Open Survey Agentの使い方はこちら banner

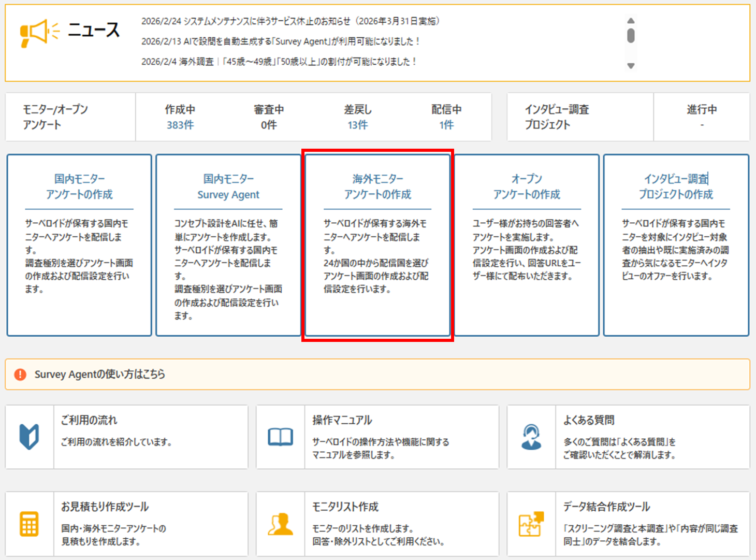[100, 374]
